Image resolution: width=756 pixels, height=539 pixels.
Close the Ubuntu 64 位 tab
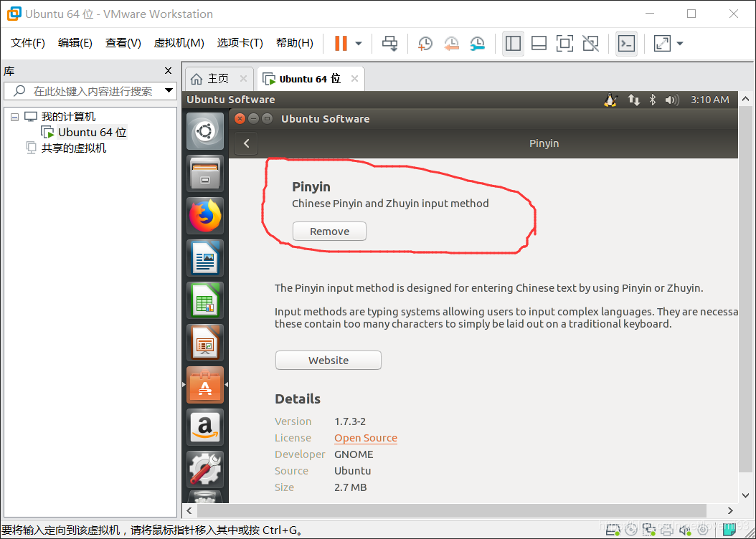pos(354,79)
